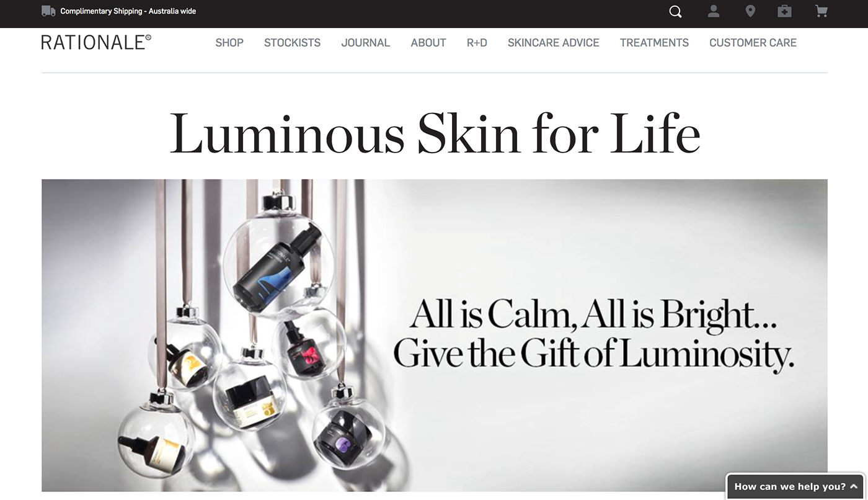The width and height of the screenshot is (868, 500).
Task: Click the Complimentary Shipping Australia wide notice
Action: point(128,11)
